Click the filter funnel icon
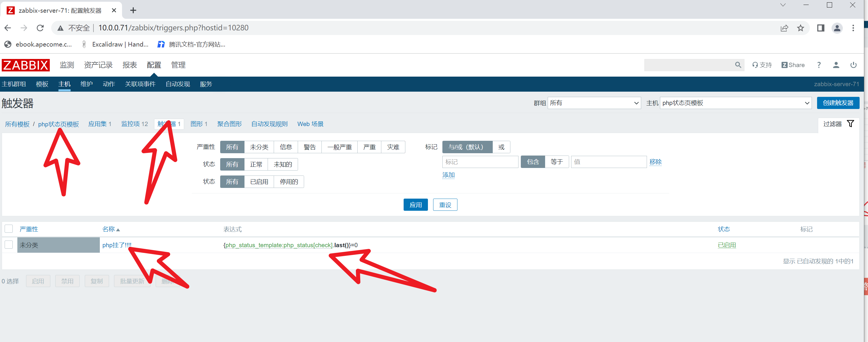 pos(850,124)
